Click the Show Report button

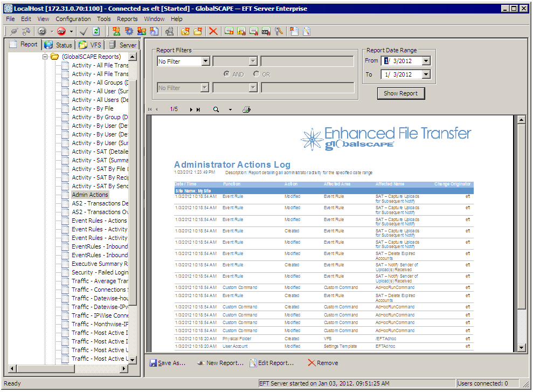(401, 93)
